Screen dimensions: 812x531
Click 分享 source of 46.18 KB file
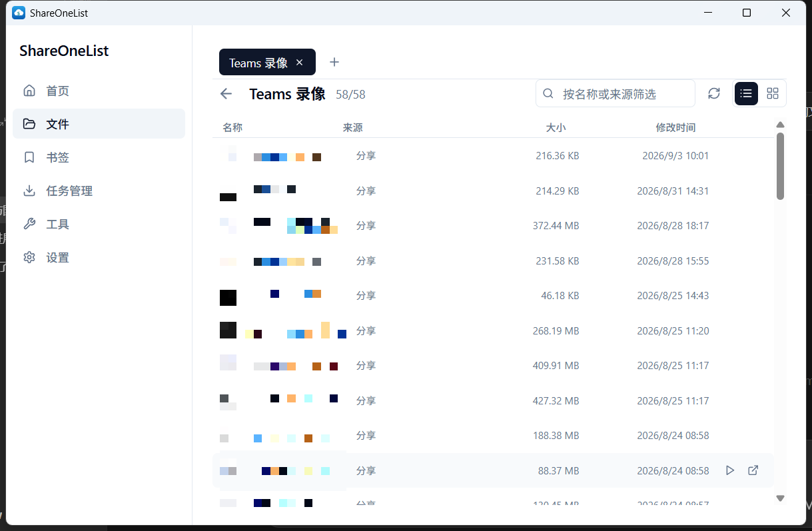(366, 296)
